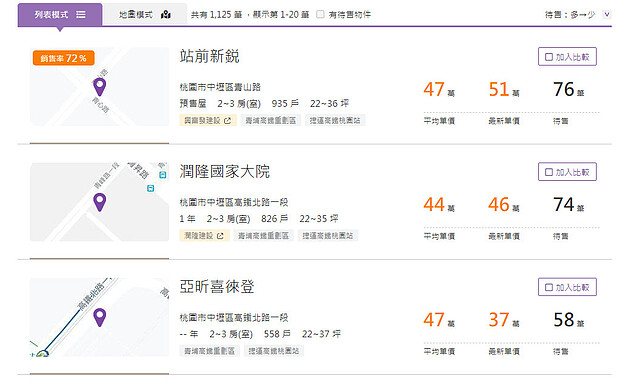This screenshot has width=639, height=387.
Task: Click the map thumbnail of 潤隆國家大院
Action: (x=99, y=202)
